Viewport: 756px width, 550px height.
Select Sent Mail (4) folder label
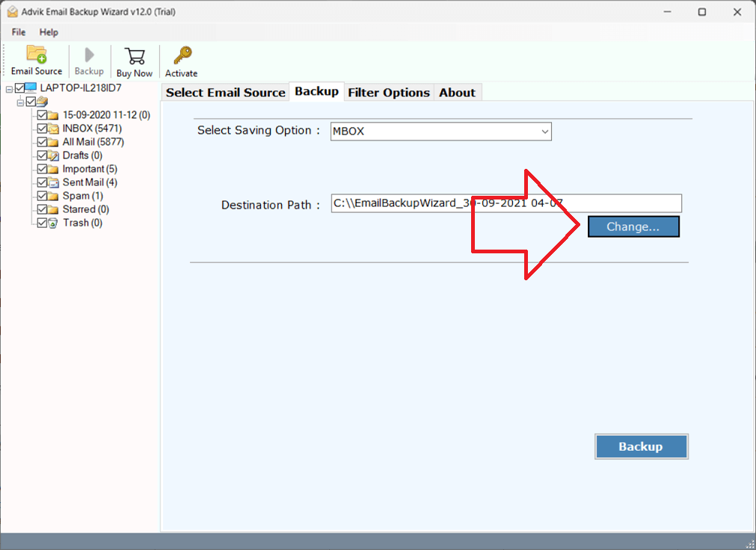click(x=90, y=182)
